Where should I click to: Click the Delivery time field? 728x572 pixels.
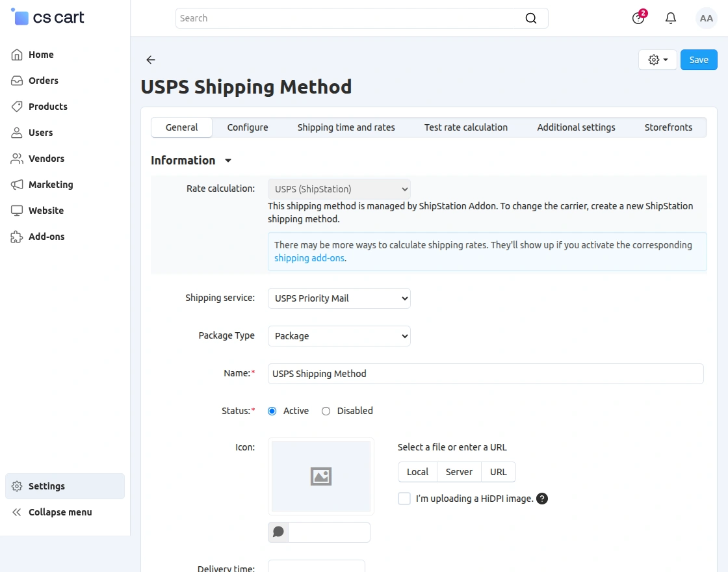[x=316, y=567]
